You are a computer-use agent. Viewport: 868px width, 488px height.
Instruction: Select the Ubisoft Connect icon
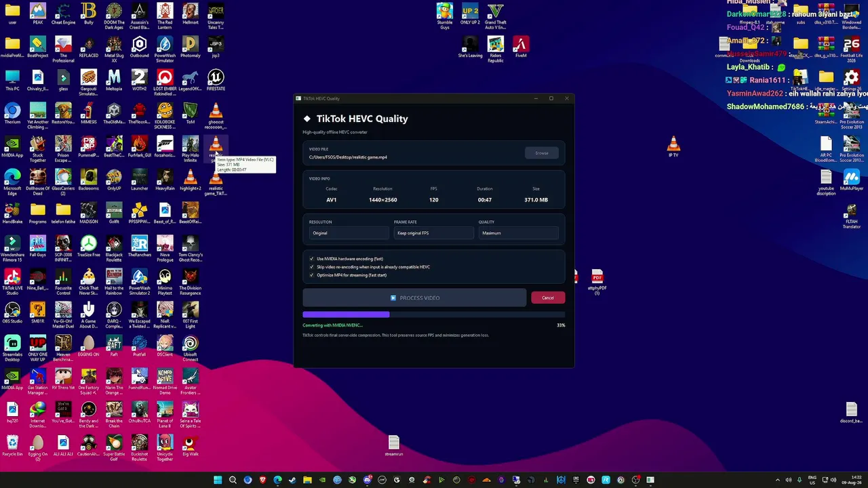point(190,348)
